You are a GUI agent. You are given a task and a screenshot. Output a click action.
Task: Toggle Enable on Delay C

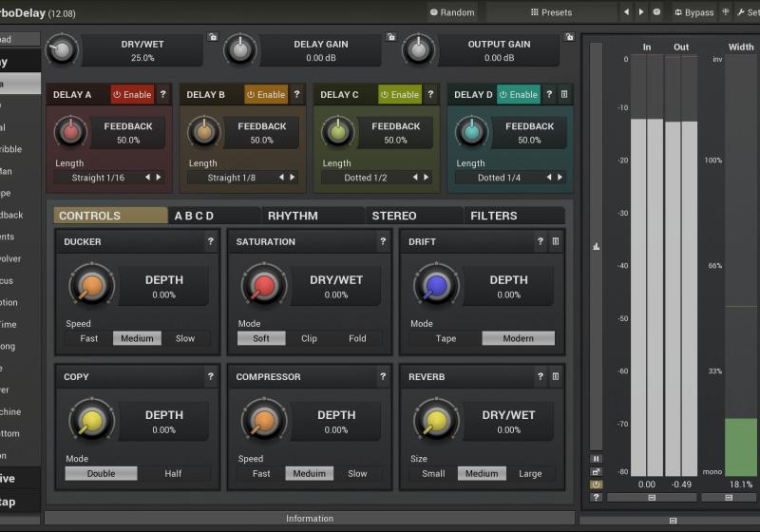pos(400,95)
